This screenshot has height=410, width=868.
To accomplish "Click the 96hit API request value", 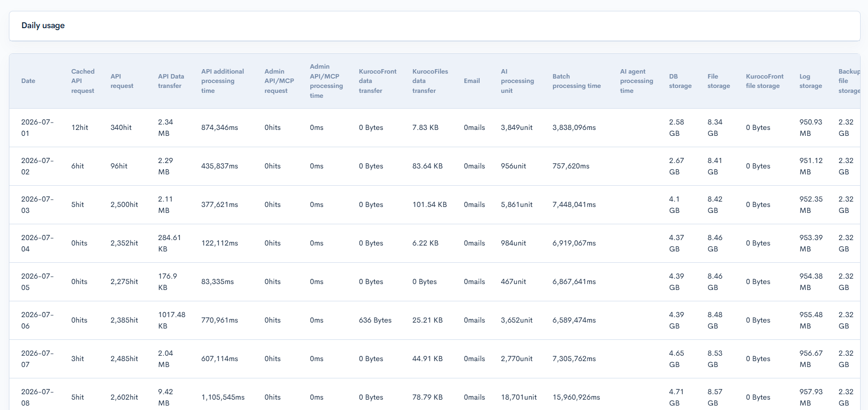I will 119,166.
